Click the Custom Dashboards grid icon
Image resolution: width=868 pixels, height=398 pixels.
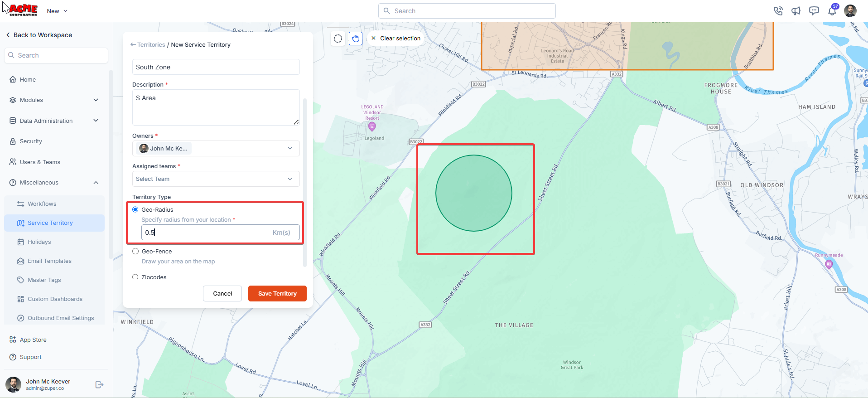coord(21,299)
